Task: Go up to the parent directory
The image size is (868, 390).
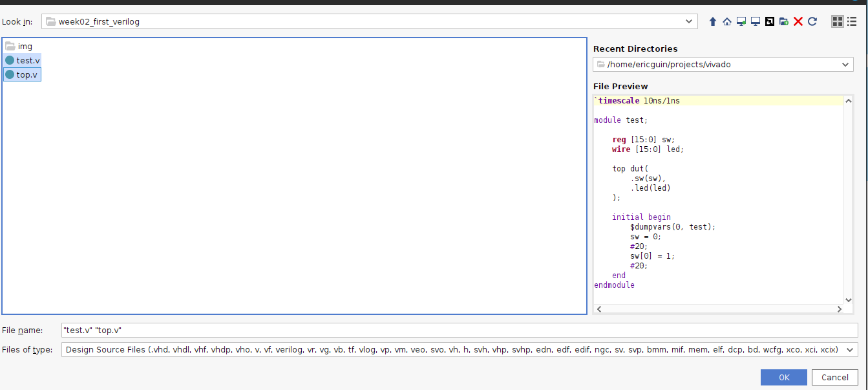Action: (713, 21)
